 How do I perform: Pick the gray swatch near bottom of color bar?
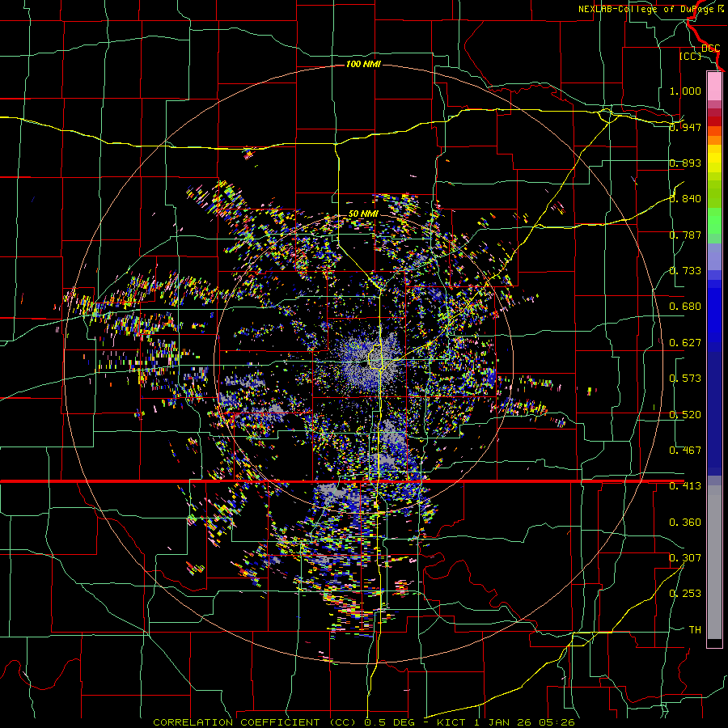click(714, 562)
